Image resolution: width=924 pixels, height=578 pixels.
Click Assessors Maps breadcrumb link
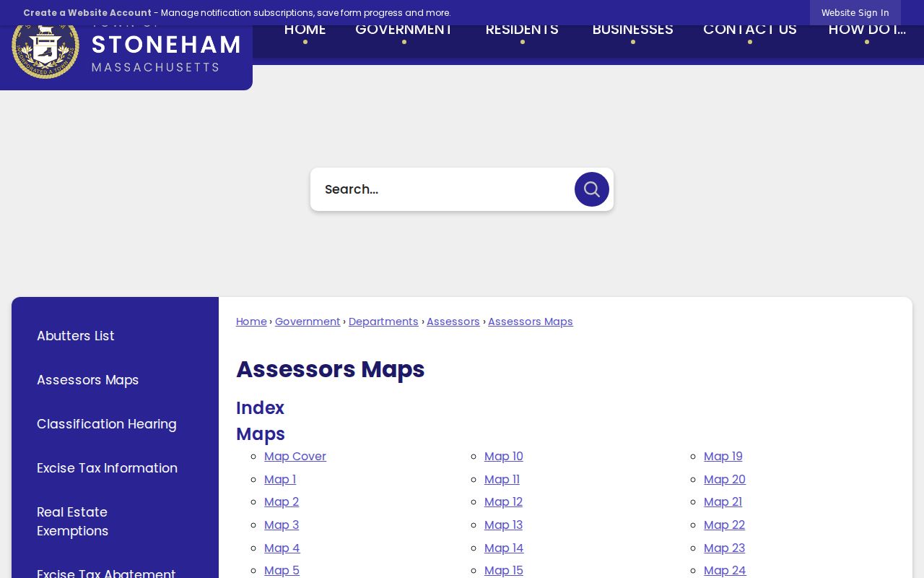[531, 322]
